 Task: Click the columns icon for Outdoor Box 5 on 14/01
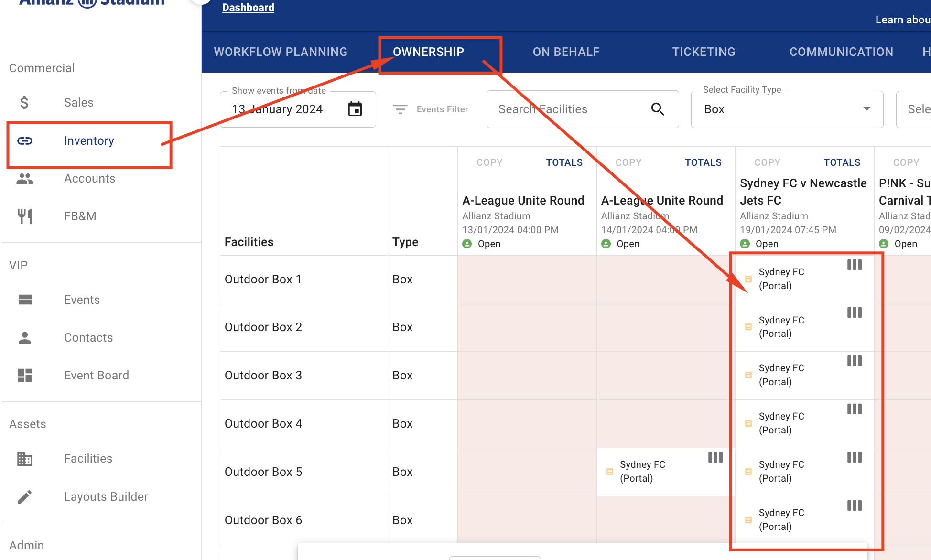(715, 457)
